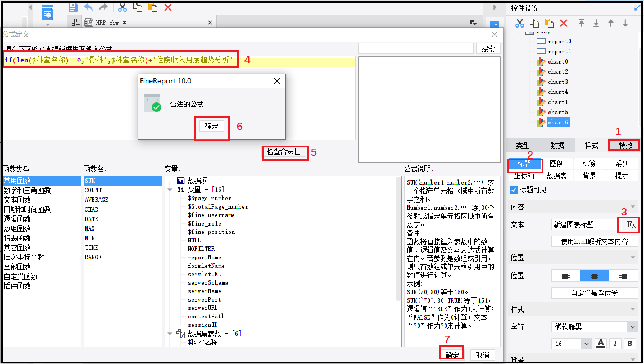Screen dimensions: 644x364
Task: Switch to the 类型 tab
Action: [x=523, y=145]
